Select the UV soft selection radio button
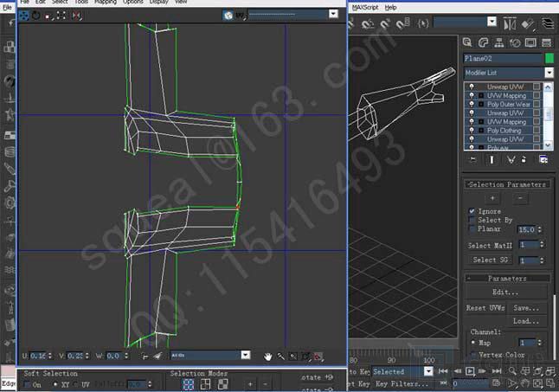Image resolution: width=559 pixels, height=392 pixels. click(x=75, y=384)
